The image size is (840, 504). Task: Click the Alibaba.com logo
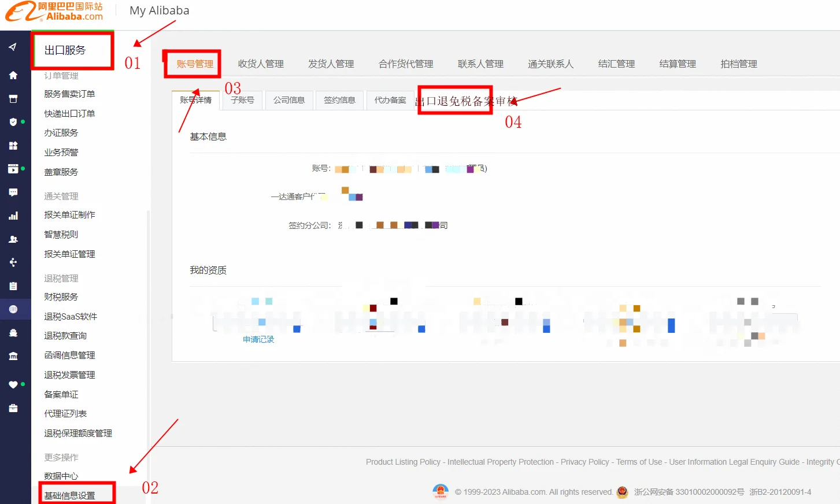point(55,12)
